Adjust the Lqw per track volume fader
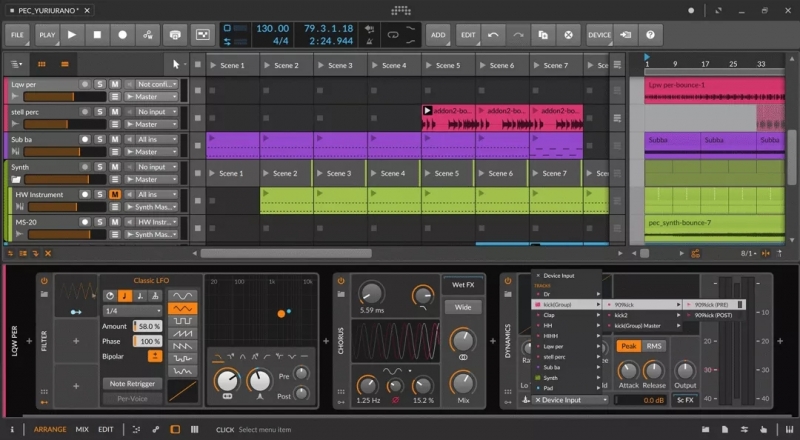800x440 pixels. [65, 96]
